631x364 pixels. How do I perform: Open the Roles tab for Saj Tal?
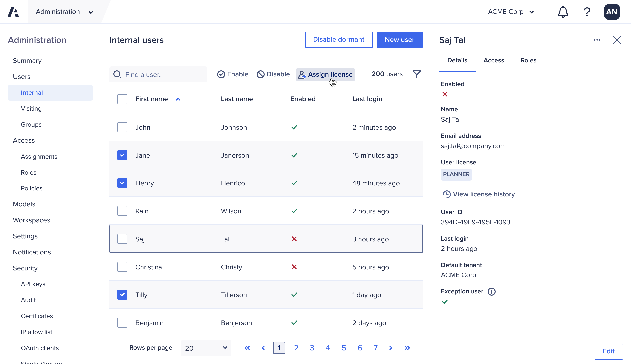point(528,60)
